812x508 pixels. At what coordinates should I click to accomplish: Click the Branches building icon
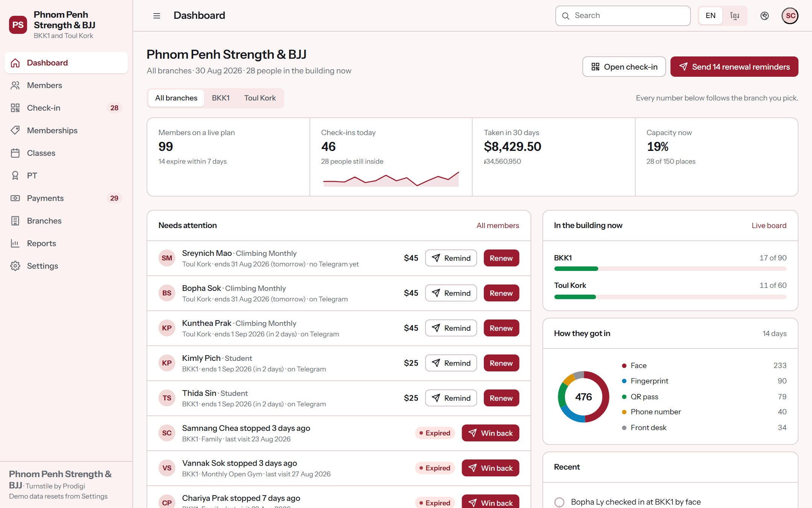point(15,221)
